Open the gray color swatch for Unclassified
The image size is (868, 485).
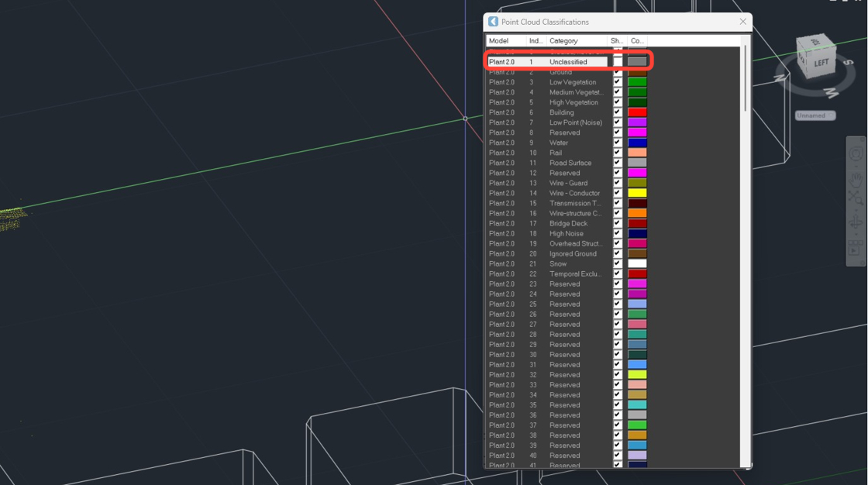pos(637,61)
